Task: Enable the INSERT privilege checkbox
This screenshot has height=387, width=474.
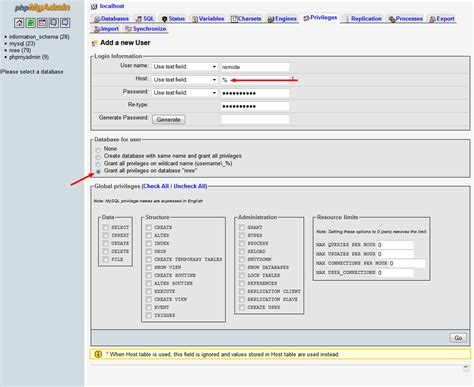Action: (x=106, y=235)
